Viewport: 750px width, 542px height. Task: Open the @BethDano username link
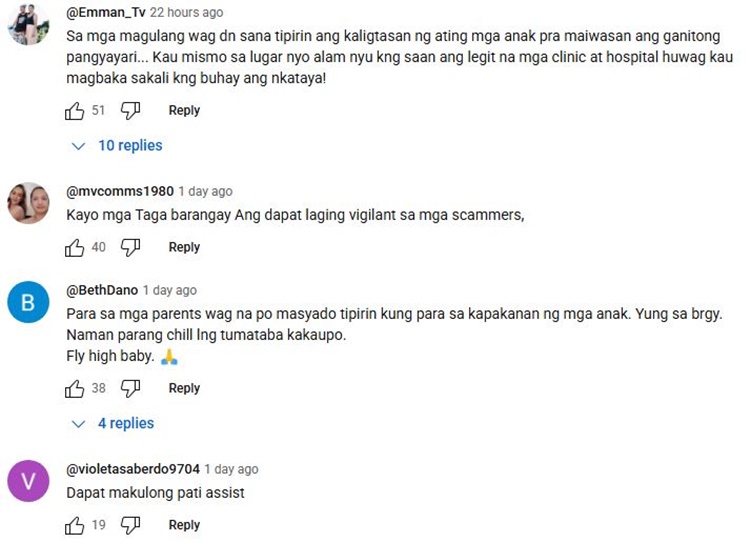(102, 290)
